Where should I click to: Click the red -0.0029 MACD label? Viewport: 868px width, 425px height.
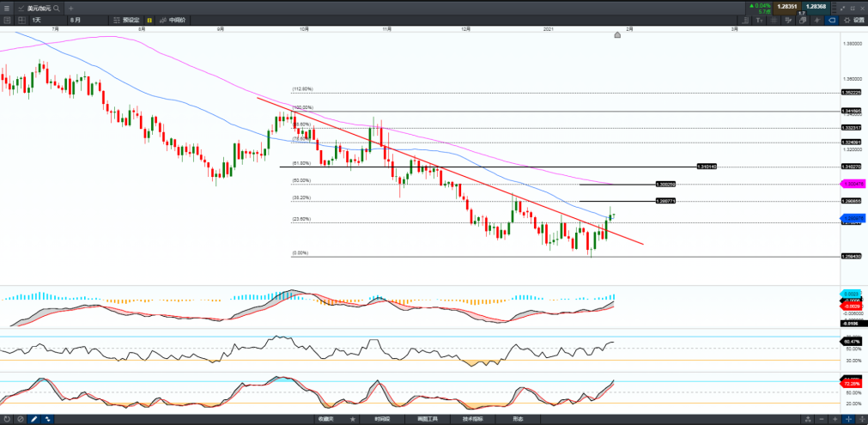click(852, 306)
